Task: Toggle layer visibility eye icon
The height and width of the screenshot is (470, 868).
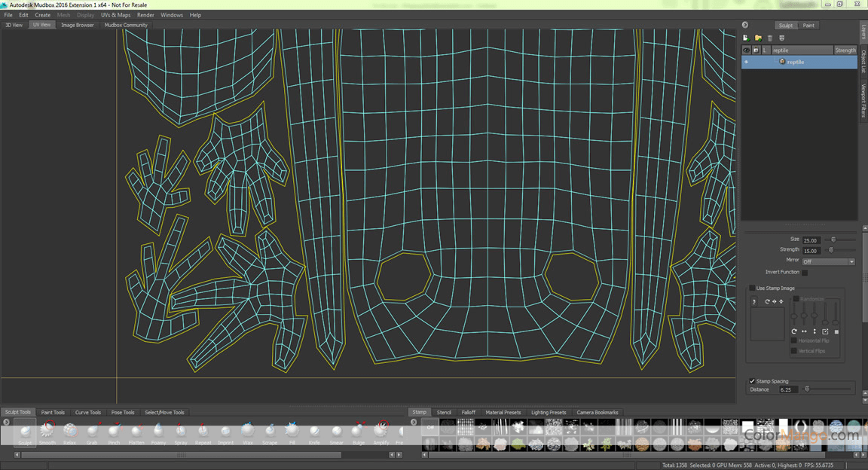Action: (747, 50)
